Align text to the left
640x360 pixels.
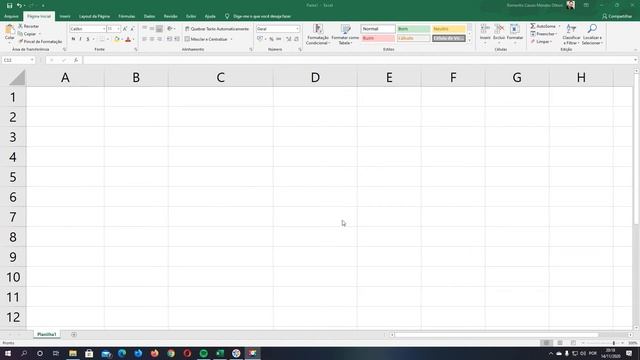coord(144,39)
